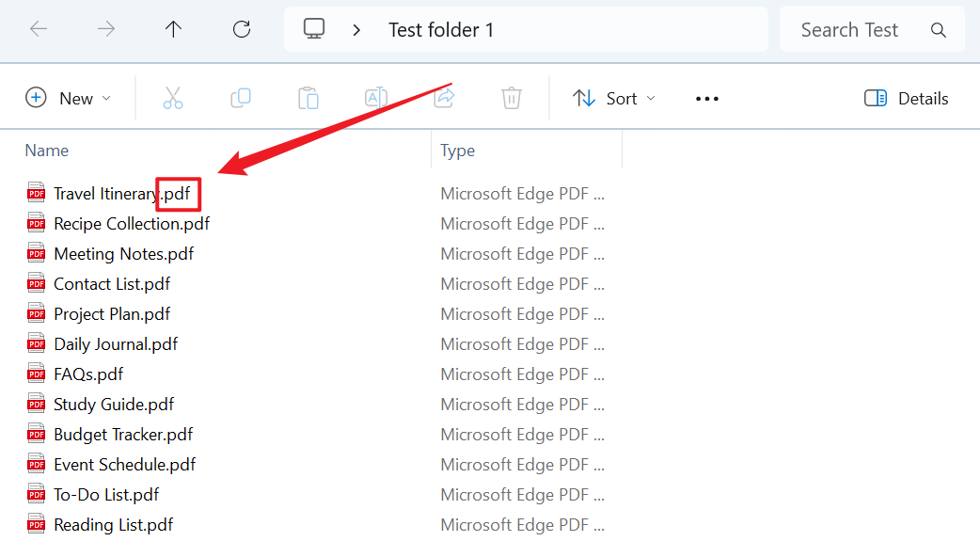Open the See more ellipsis menu
The image size is (980, 557).
706,98
